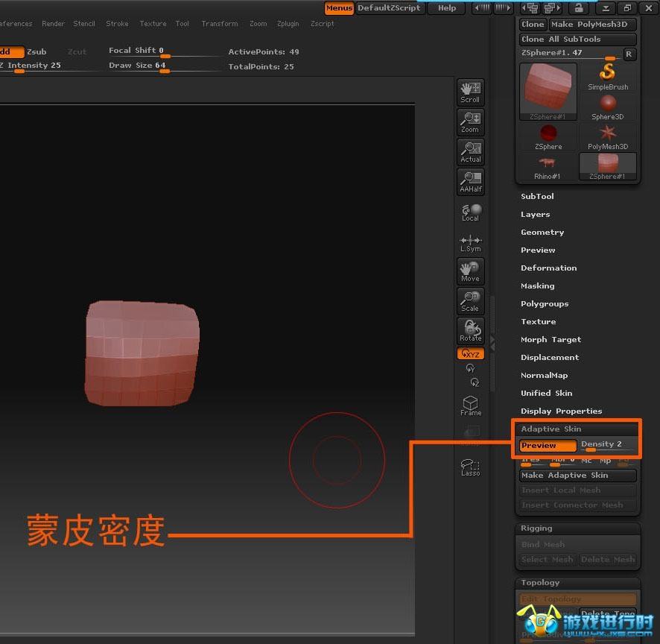Click Make PolyMesh3D
The image size is (660, 644).
[x=592, y=25]
